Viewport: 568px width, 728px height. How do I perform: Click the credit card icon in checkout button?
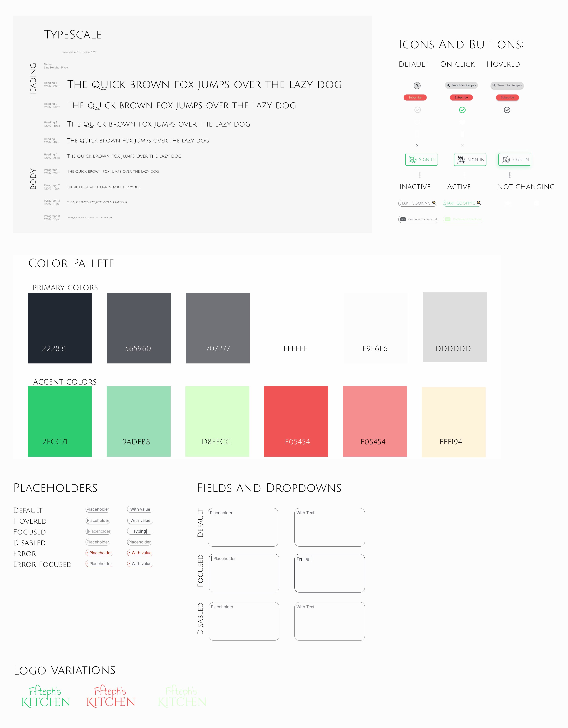coord(403,219)
